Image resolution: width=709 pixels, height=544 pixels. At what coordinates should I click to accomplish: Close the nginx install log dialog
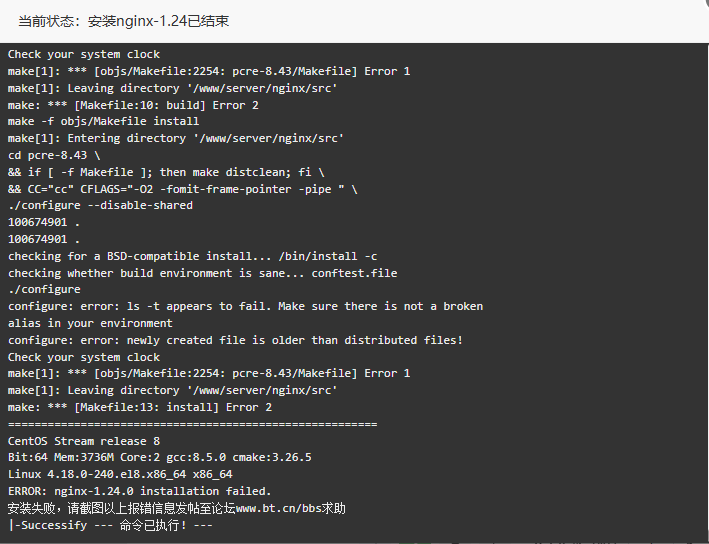[704, 4]
